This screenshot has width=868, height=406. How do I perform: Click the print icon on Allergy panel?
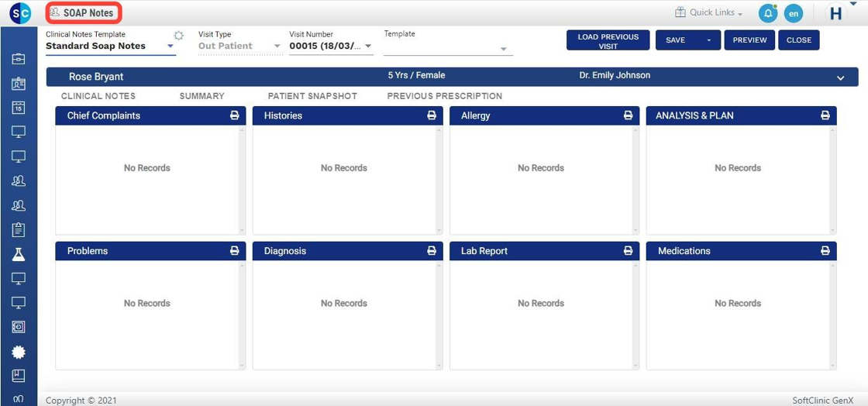point(629,115)
